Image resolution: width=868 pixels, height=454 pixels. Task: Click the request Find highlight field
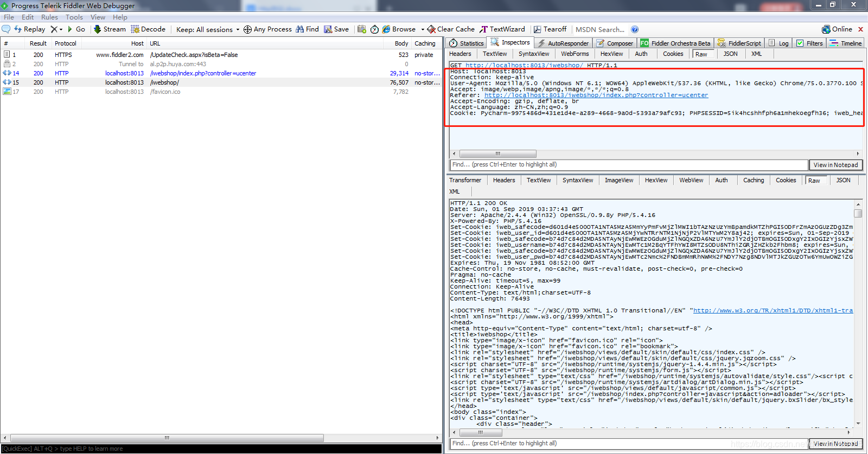[x=629, y=165]
